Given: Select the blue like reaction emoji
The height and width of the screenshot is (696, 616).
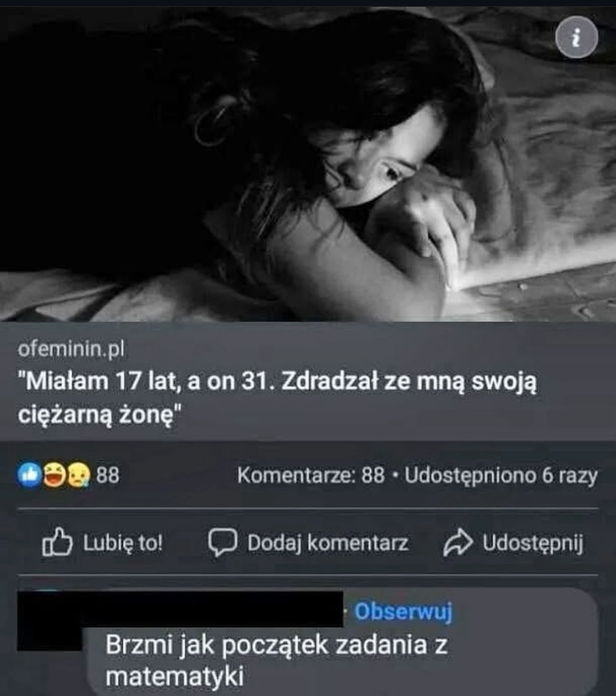Looking at the screenshot, I should 29,475.
